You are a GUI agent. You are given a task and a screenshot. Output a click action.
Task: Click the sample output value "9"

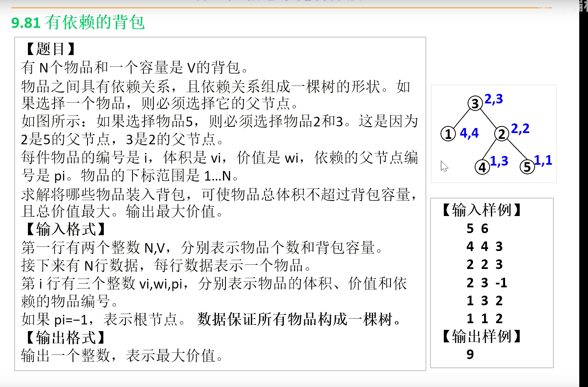click(470, 354)
